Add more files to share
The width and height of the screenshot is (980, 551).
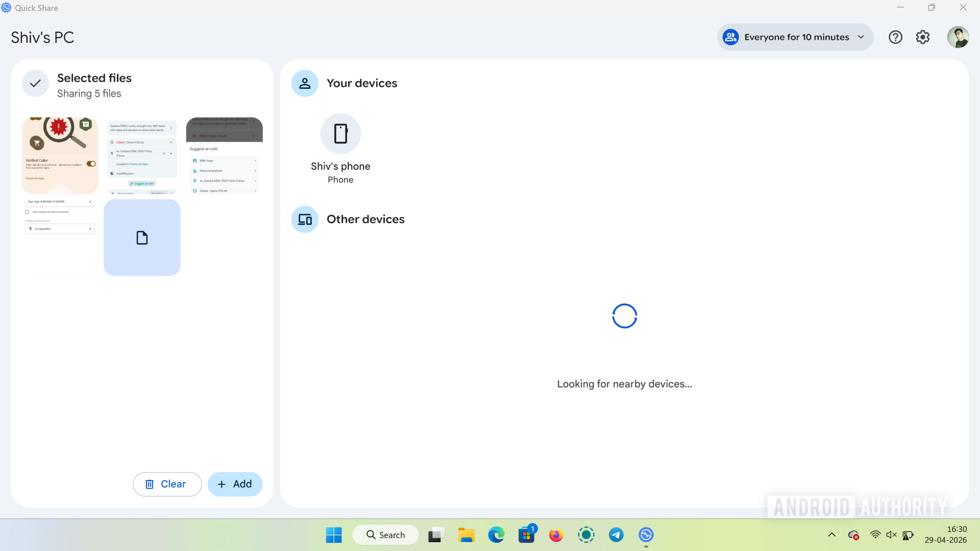click(x=235, y=484)
